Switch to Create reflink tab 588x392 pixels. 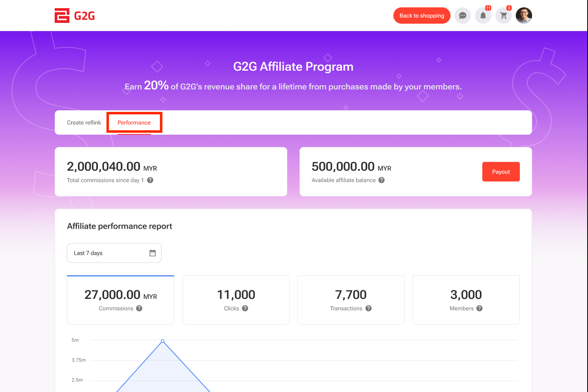pos(84,122)
